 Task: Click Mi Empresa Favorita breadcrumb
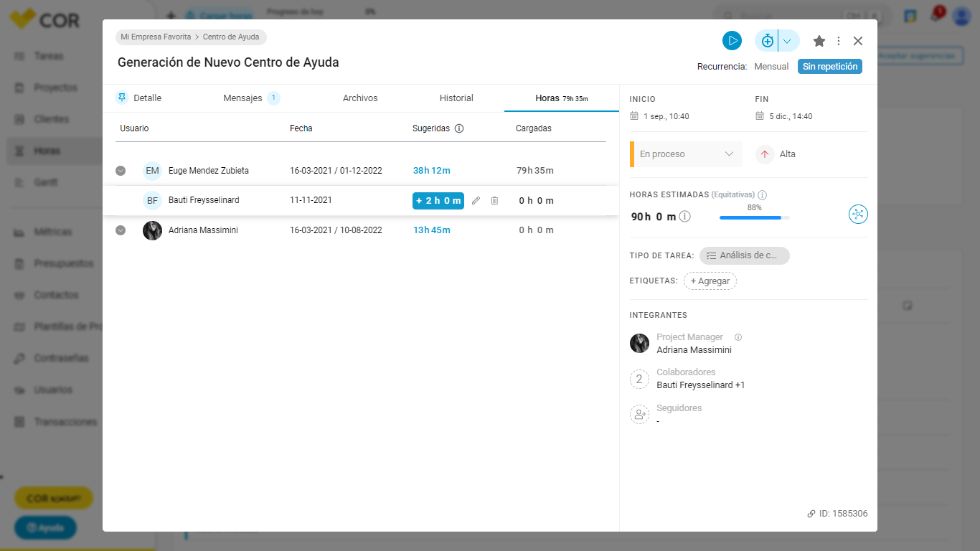point(156,37)
